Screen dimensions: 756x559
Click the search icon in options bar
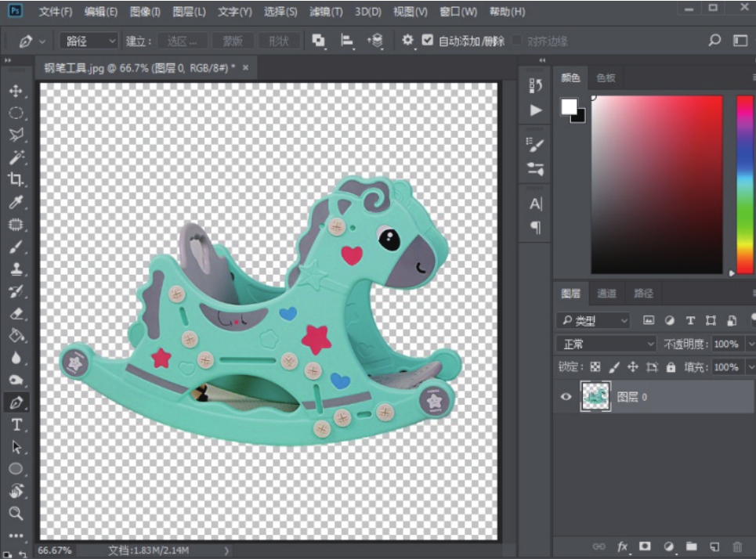714,41
